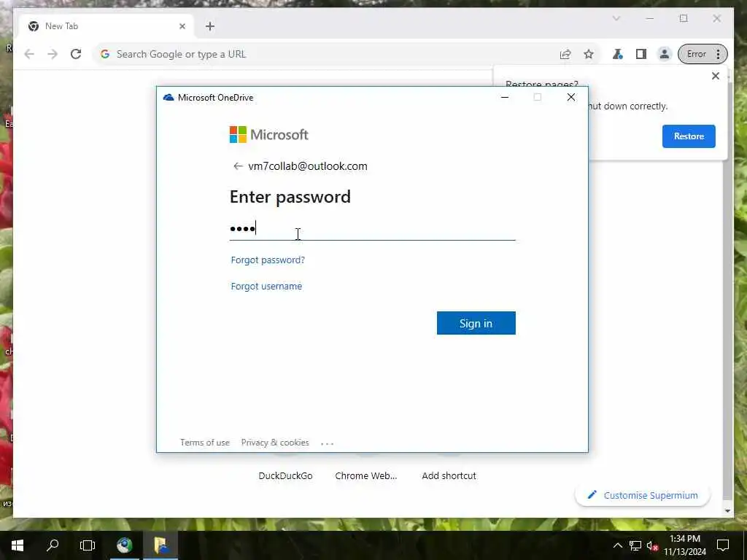Click the browser back arrow
Screen dimensions: 747x560
coord(29,54)
